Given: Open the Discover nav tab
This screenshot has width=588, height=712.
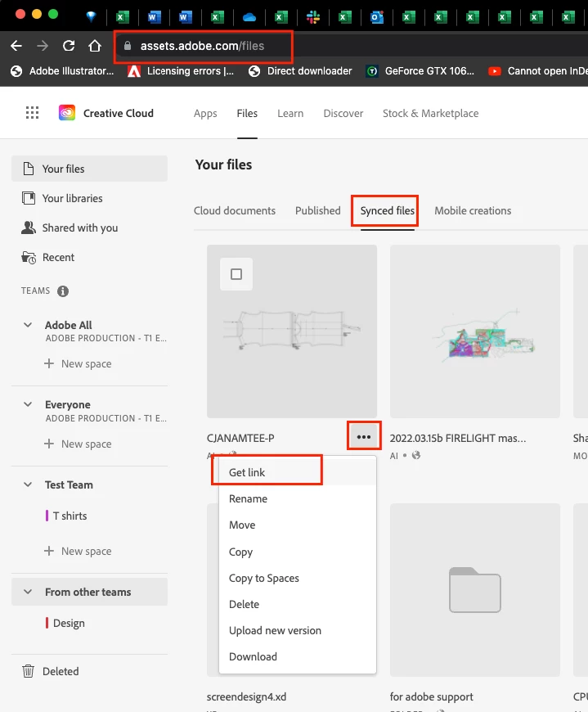Looking at the screenshot, I should (x=343, y=113).
